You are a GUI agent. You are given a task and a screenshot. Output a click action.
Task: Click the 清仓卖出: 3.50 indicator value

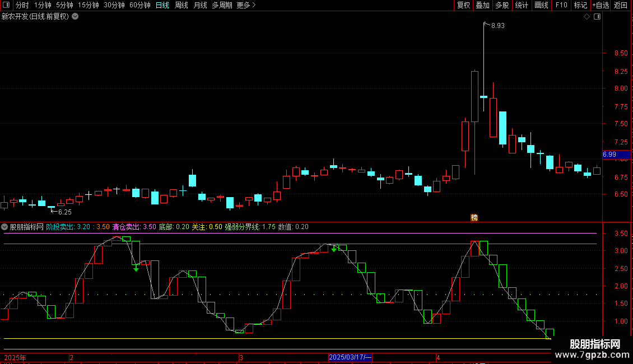click(x=134, y=227)
